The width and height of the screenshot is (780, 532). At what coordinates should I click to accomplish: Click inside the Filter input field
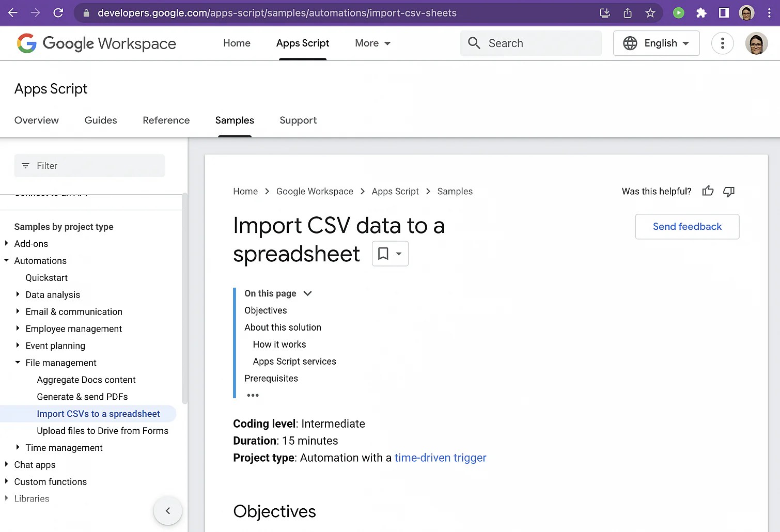point(89,166)
